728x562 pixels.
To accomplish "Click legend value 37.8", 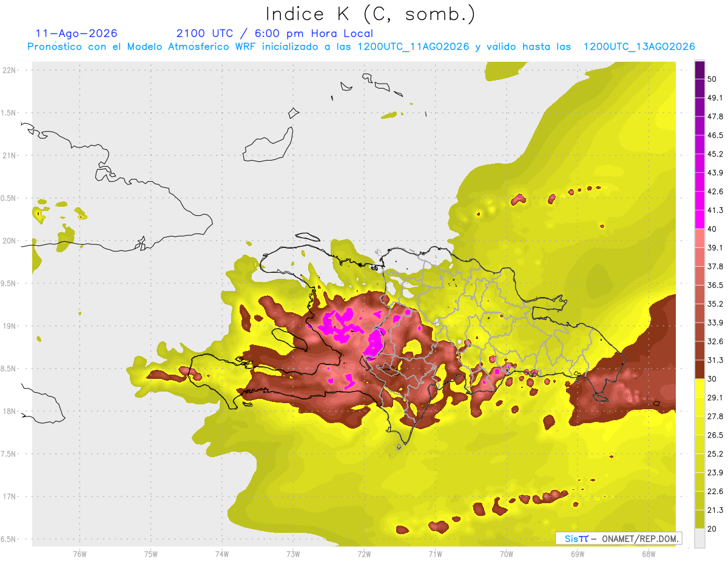I will (715, 266).
